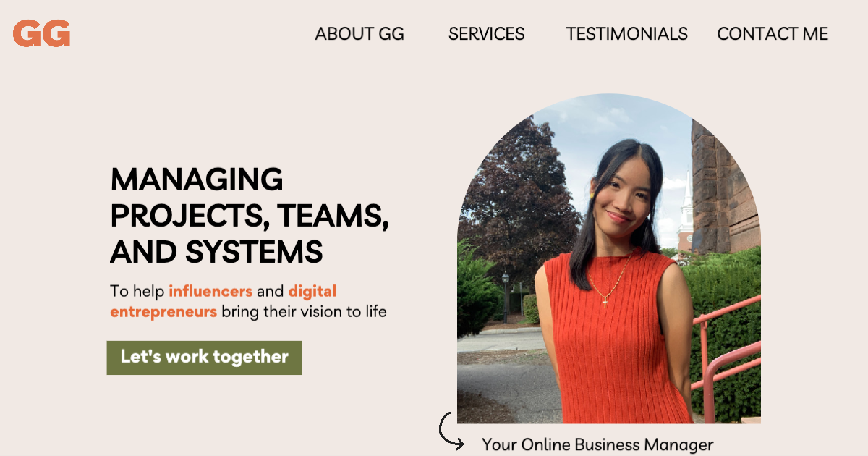Click the arched portrait photo
The image size is (868, 456).
point(609,259)
